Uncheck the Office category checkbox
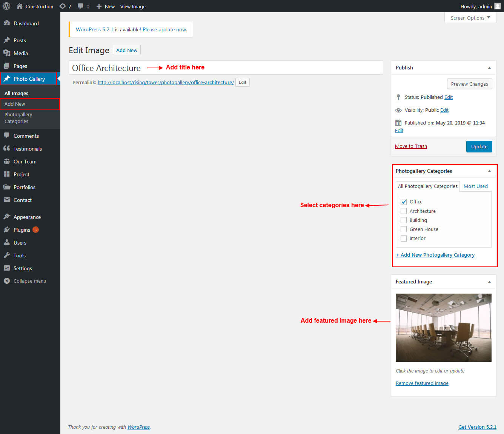This screenshot has width=504, height=434. coord(404,202)
